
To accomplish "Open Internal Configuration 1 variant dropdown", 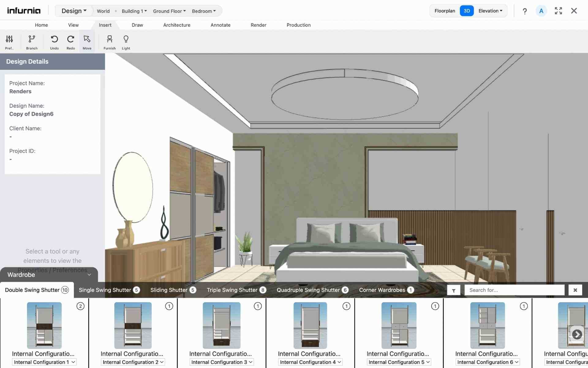I will pos(44,362).
